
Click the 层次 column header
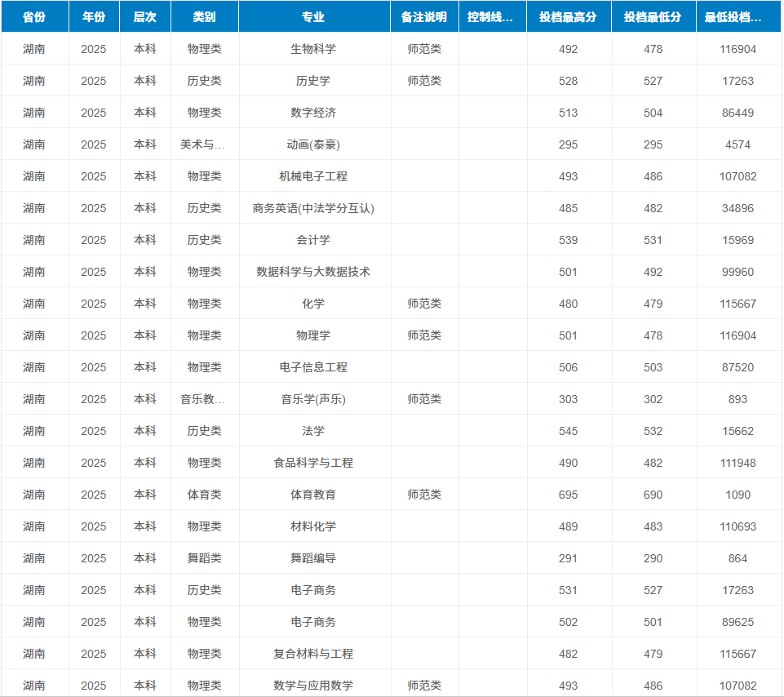[x=145, y=16]
